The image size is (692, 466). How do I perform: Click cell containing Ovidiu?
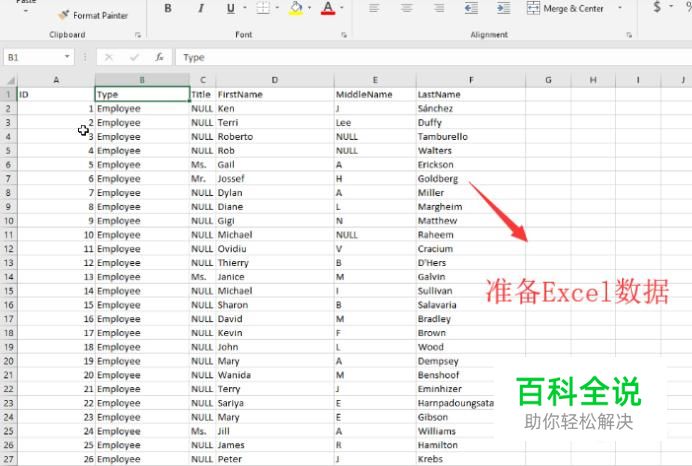(x=275, y=249)
